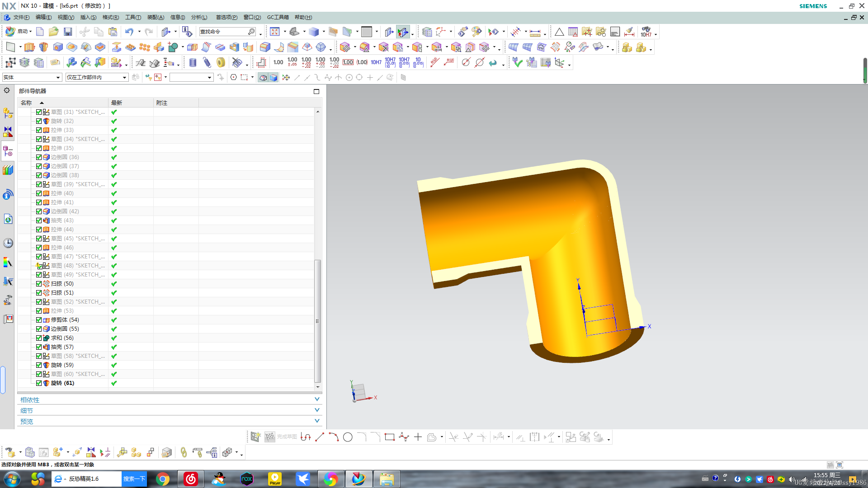
Task: Select the Rectangle sketch tool
Action: tap(389, 437)
